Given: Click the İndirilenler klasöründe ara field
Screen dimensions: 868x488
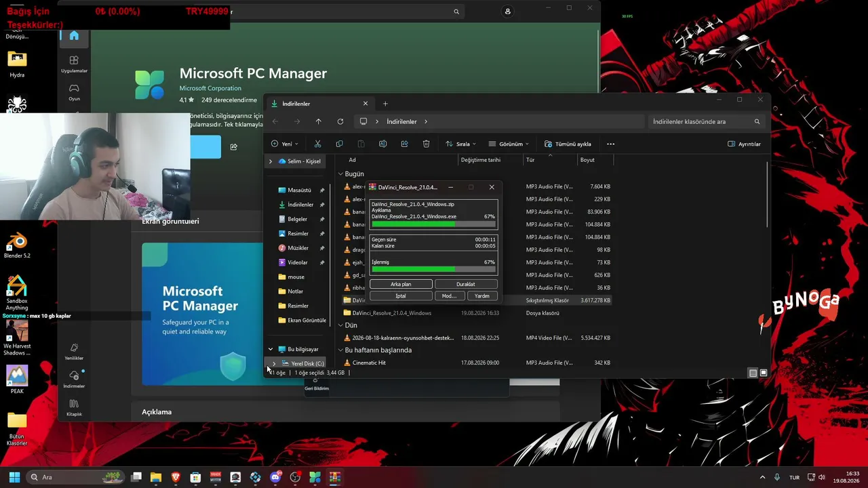Looking at the screenshot, I should (x=705, y=122).
